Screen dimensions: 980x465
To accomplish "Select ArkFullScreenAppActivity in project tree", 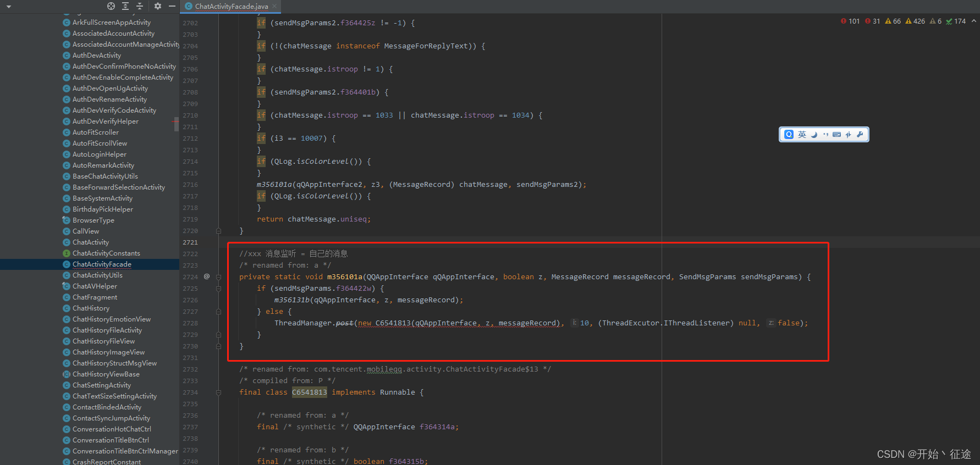I will pos(112,23).
